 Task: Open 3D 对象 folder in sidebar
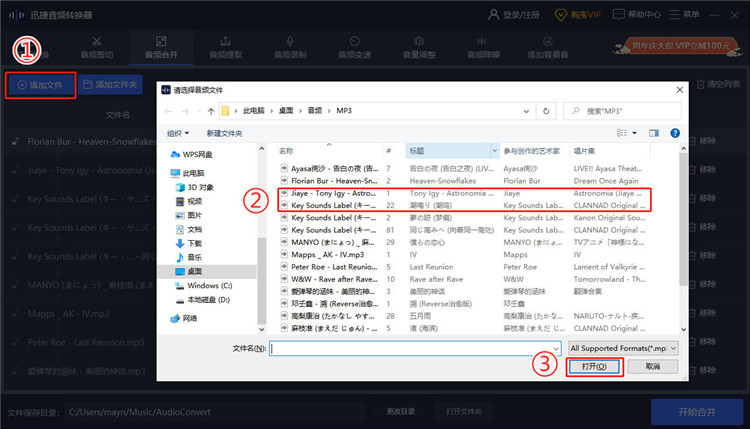[195, 187]
